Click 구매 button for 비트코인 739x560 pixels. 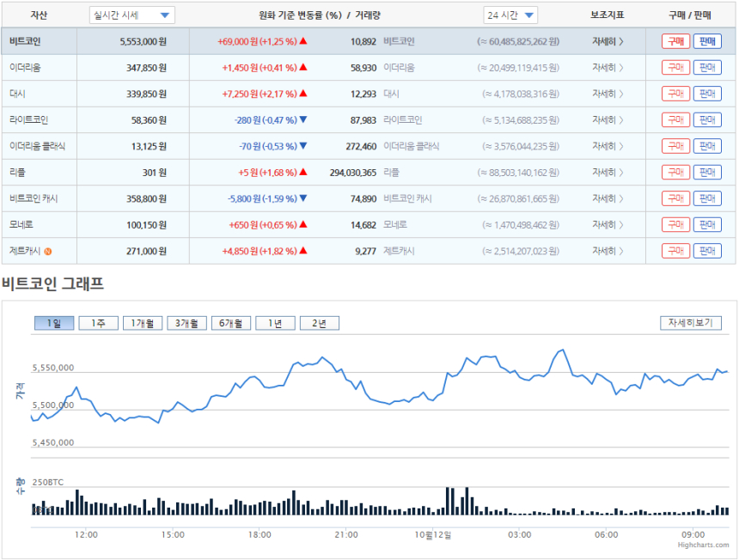(x=676, y=41)
